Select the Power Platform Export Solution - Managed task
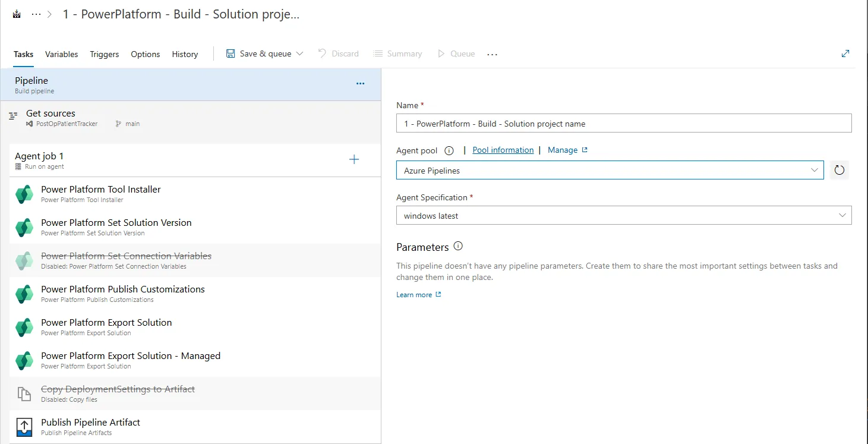868x444 pixels. click(x=195, y=360)
